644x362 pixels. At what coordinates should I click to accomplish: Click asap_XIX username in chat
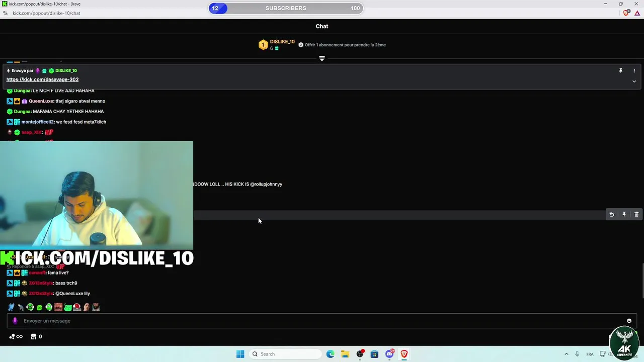(31, 132)
